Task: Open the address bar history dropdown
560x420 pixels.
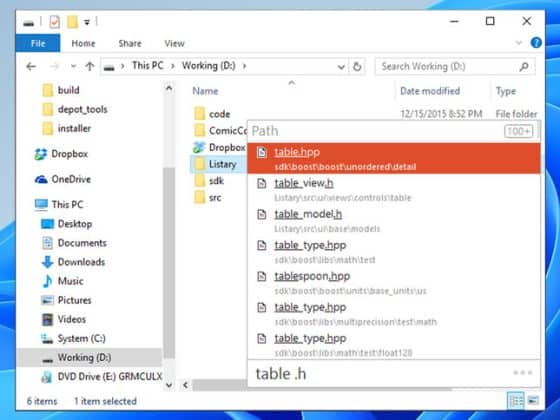Action: [341, 67]
